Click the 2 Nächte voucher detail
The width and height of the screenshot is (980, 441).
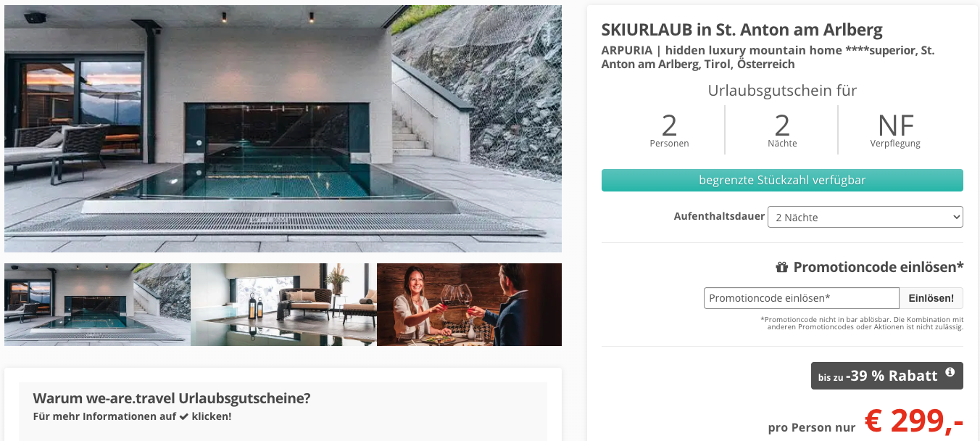782,131
